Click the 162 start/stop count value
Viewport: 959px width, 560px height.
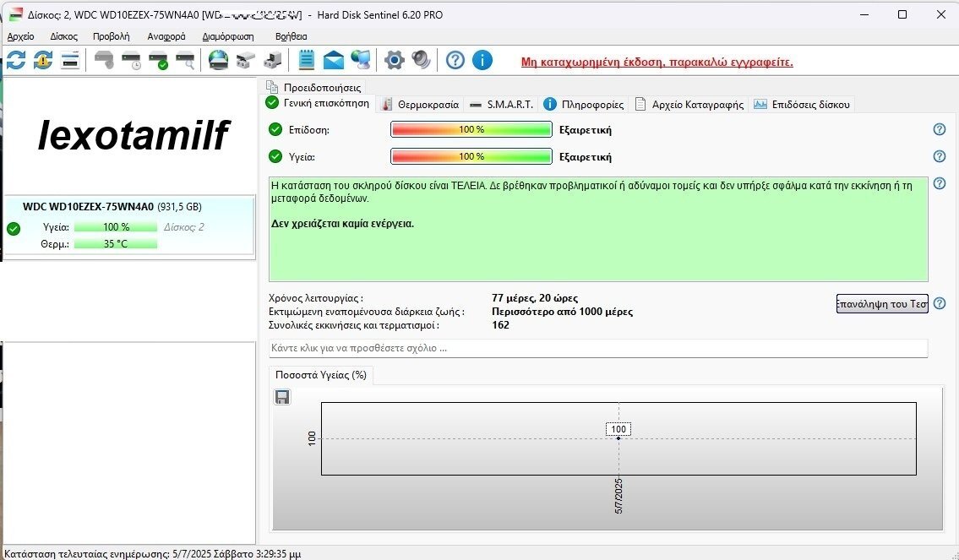click(500, 325)
